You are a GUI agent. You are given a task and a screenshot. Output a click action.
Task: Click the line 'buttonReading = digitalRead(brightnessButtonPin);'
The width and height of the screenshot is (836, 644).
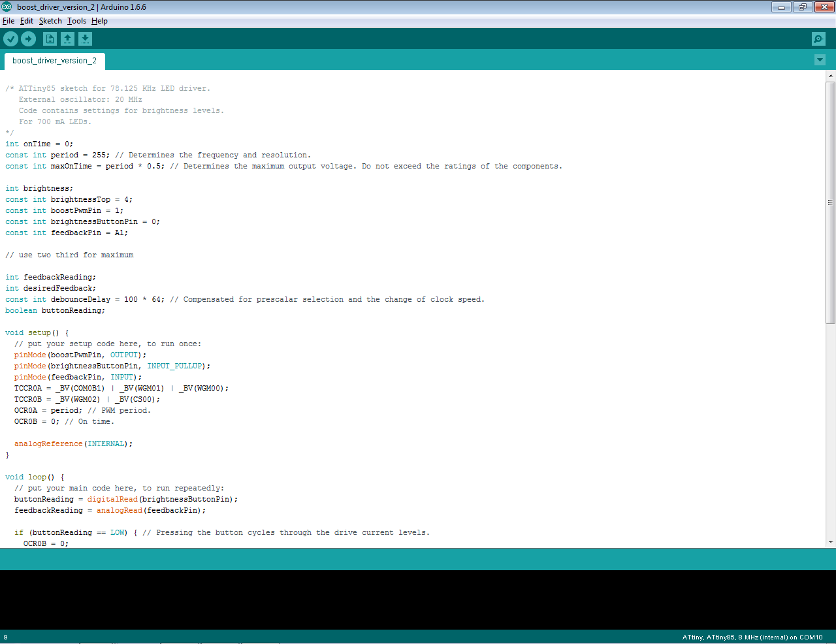126,500
